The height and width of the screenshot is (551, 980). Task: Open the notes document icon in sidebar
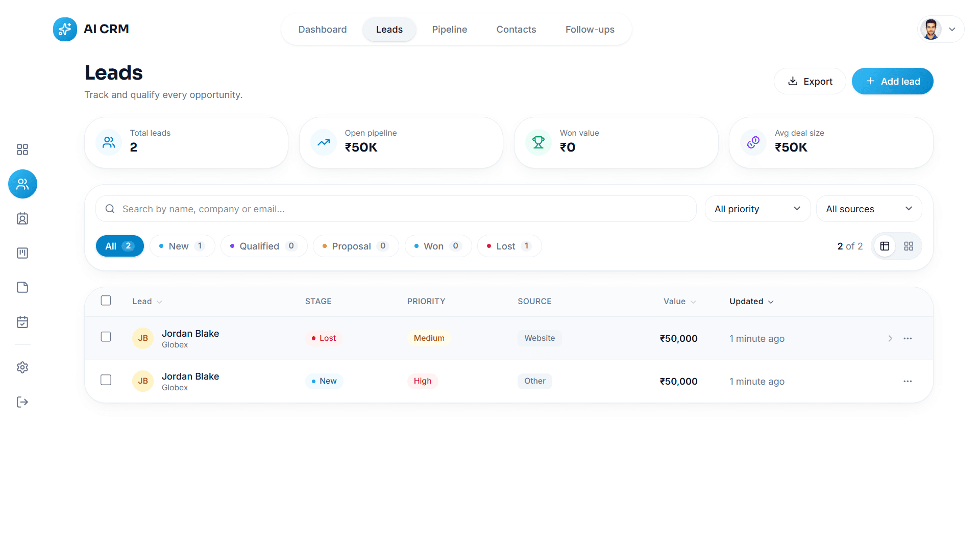click(22, 287)
